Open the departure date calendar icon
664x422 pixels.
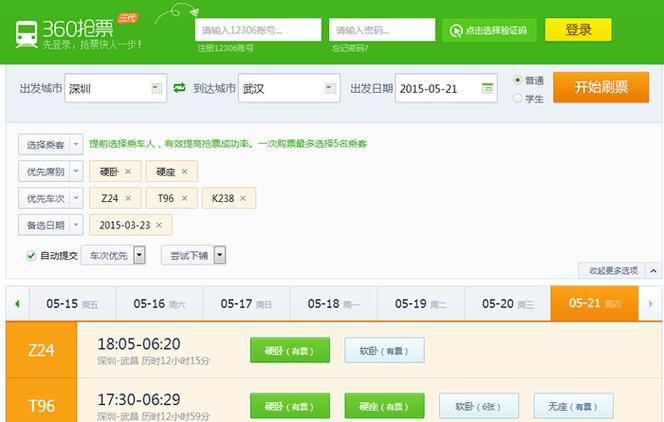(487, 88)
